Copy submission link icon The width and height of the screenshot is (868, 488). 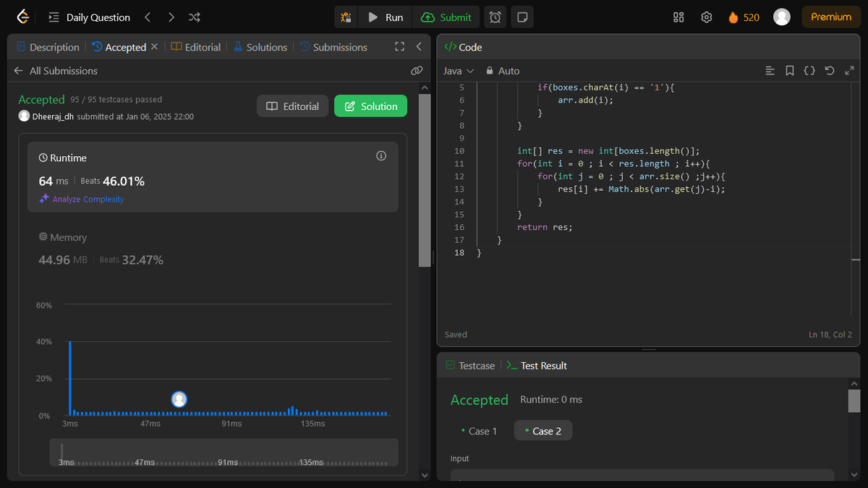click(x=417, y=71)
